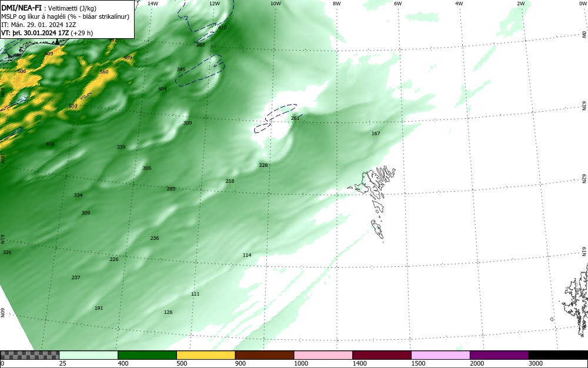The height and width of the screenshot is (368, 588).
Task: Click the 408 map value
Action: pyautogui.click(x=50, y=144)
